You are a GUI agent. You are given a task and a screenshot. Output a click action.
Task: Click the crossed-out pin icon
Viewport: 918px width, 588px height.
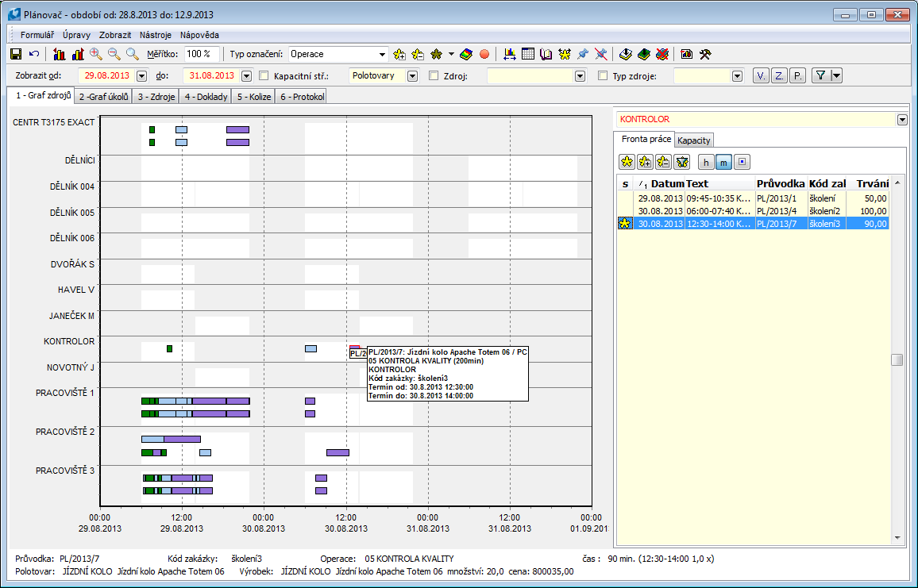pyautogui.click(x=601, y=54)
